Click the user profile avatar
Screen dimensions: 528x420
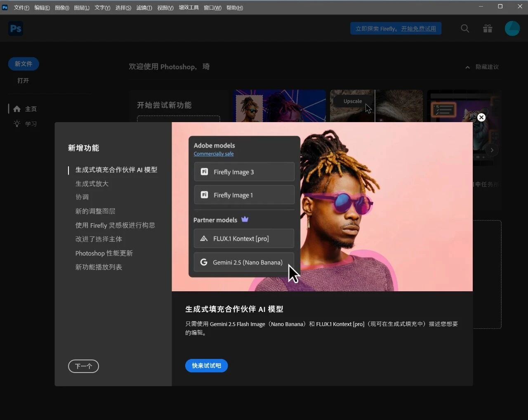coord(512,28)
